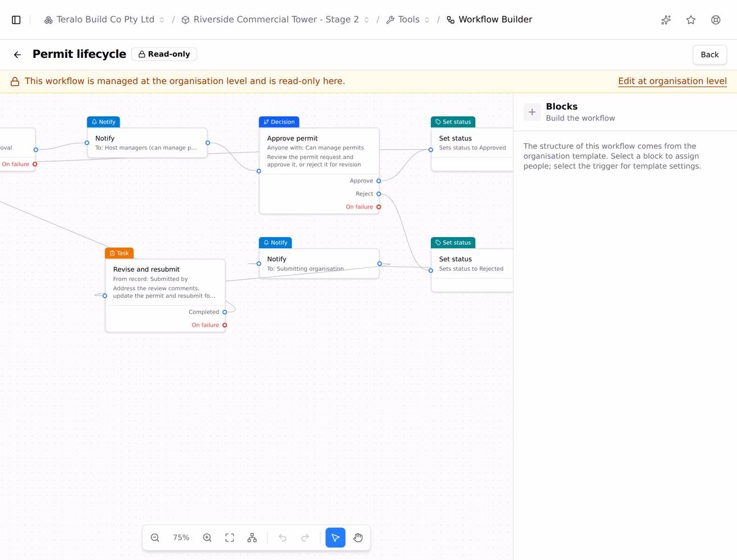Click the Read-only badge
The height and width of the screenshot is (560, 737).
coord(164,54)
